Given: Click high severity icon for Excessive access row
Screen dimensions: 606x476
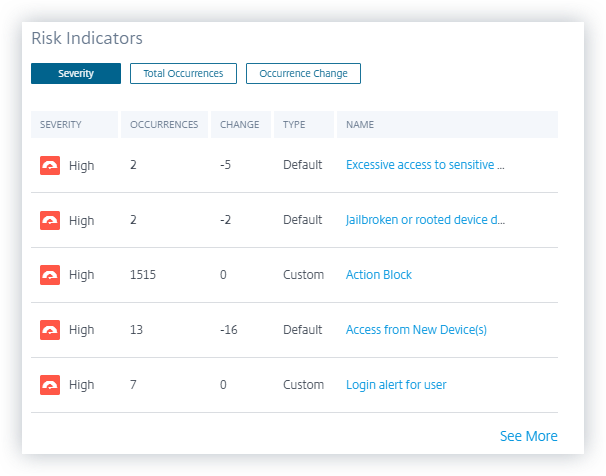Looking at the screenshot, I should pyautogui.click(x=49, y=165).
